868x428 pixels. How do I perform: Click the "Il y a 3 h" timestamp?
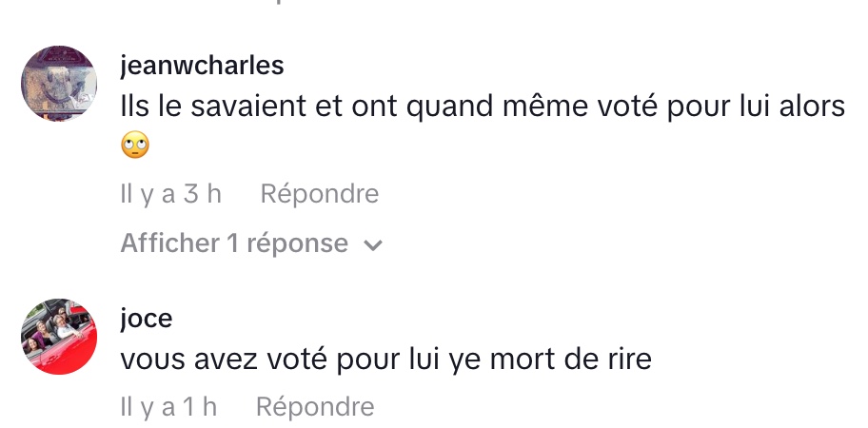(170, 194)
